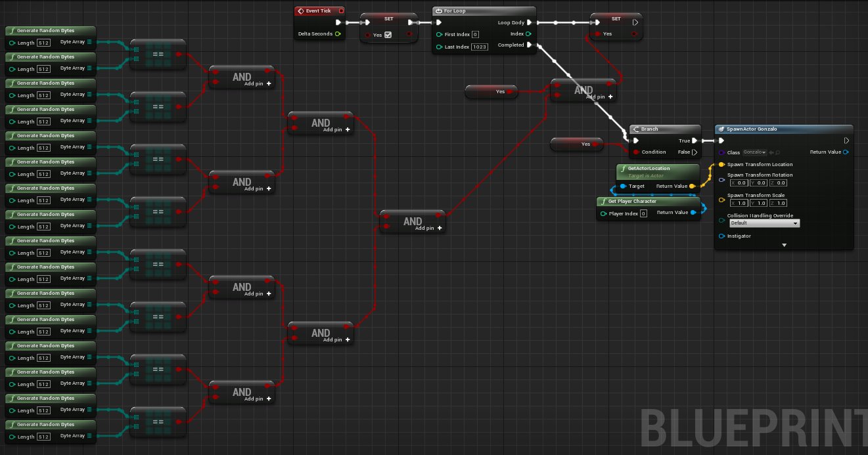Select the For Loop node header

point(484,11)
